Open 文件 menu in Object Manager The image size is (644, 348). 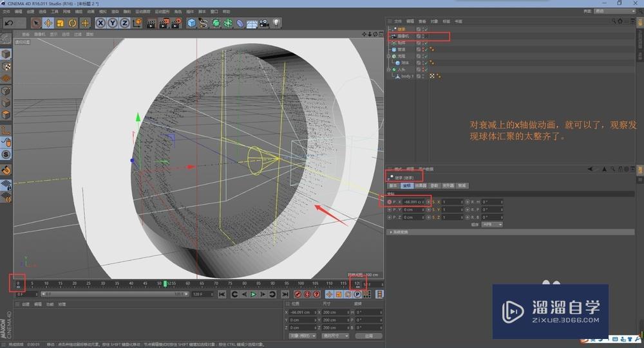click(397, 21)
